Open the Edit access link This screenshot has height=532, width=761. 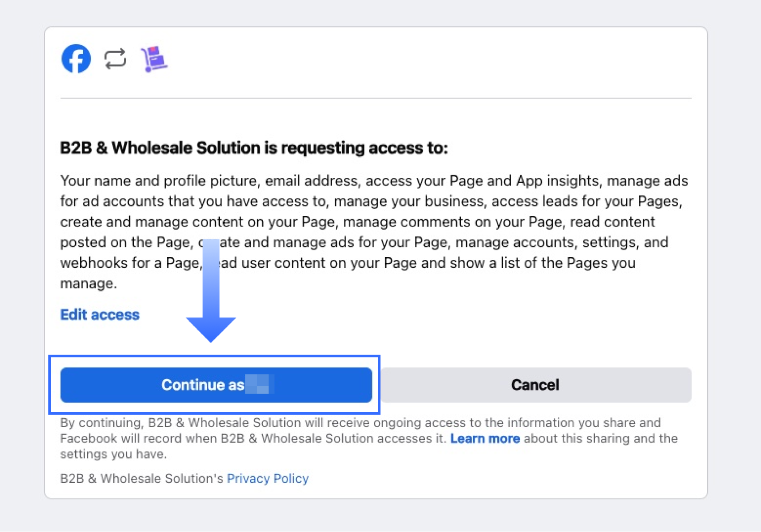(x=100, y=315)
